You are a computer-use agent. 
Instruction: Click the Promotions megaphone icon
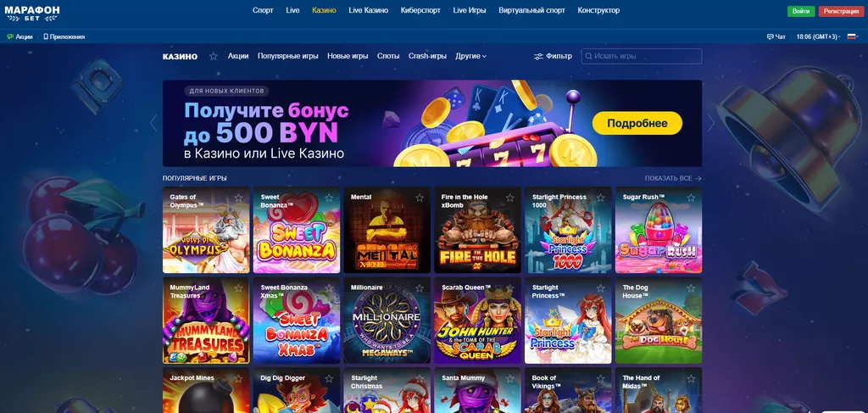[10, 37]
